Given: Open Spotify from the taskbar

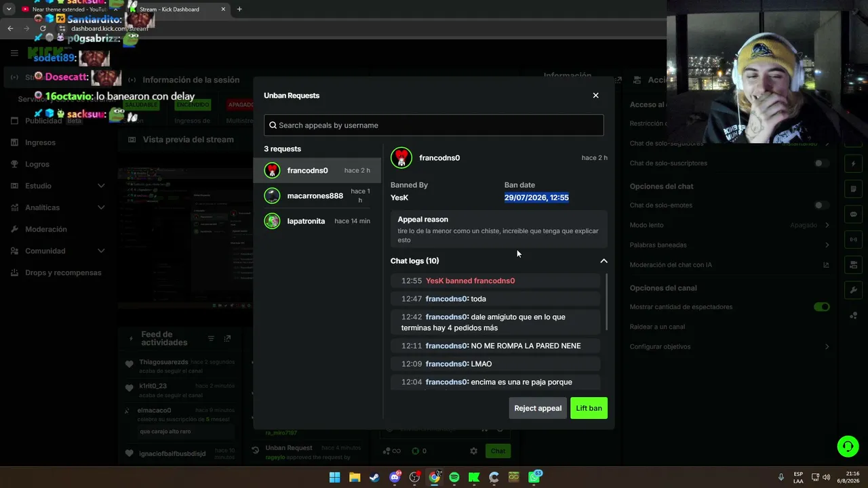Looking at the screenshot, I should pyautogui.click(x=454, y=477).
